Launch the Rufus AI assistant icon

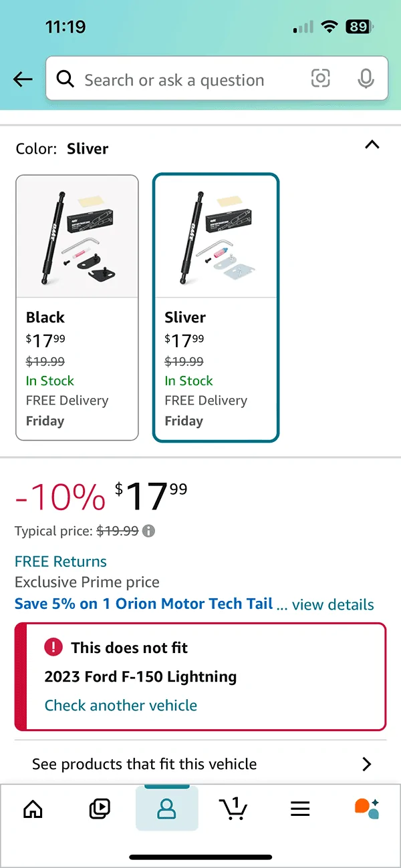coord(367,809)
